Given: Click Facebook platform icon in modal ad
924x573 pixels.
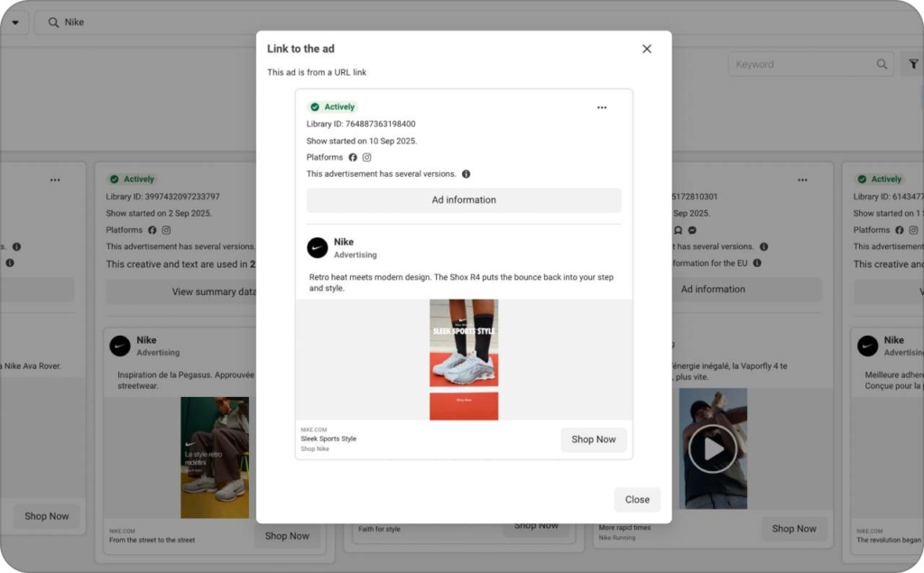Looking at the screenshot, I should 353,157.
